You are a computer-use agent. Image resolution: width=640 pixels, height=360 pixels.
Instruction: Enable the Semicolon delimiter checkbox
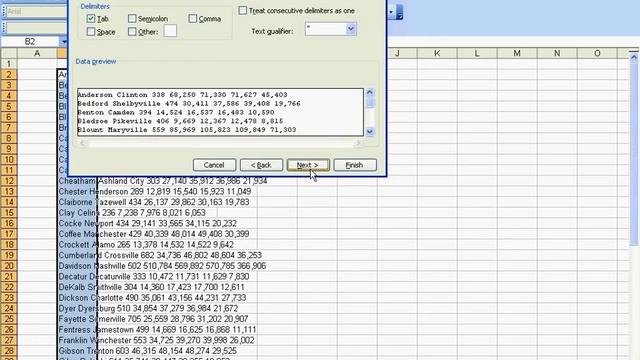pyautogui.click(x=132, y=19)
